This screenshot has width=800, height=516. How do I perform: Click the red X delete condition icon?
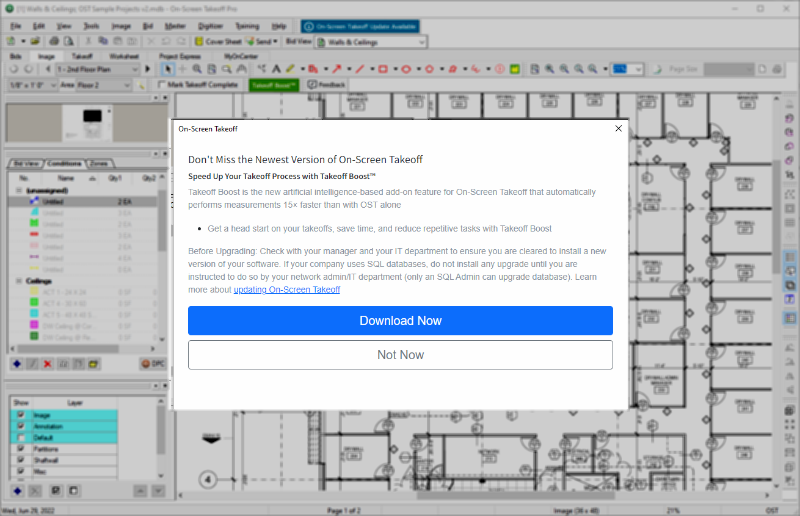(x=47, y=364)
